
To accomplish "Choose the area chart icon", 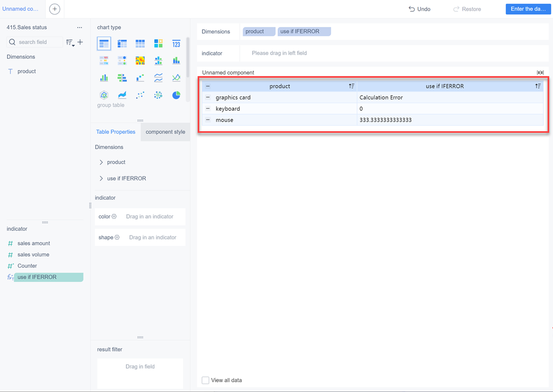I will pyautogui.click(x=122, y=95).
